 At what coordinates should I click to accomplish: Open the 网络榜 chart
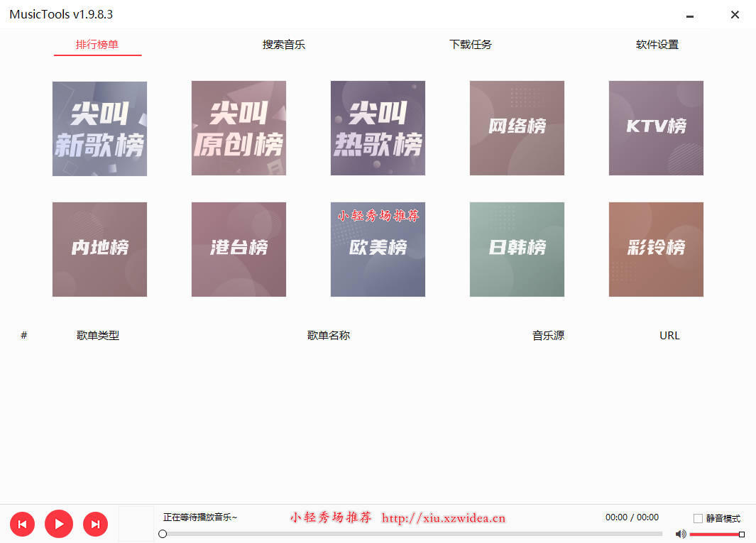coord(517,128)
